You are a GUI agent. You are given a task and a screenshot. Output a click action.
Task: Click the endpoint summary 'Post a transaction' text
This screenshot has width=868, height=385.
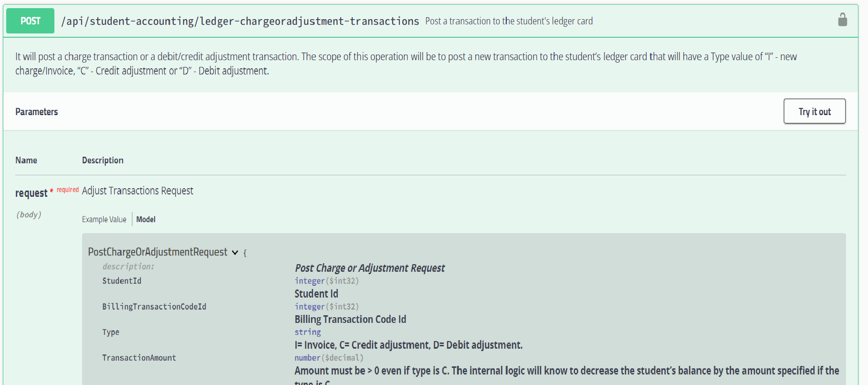(509, 21)
